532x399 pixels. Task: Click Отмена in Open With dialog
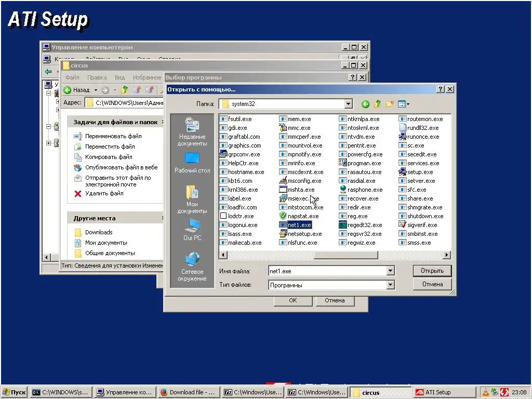(x=432, y=284)
